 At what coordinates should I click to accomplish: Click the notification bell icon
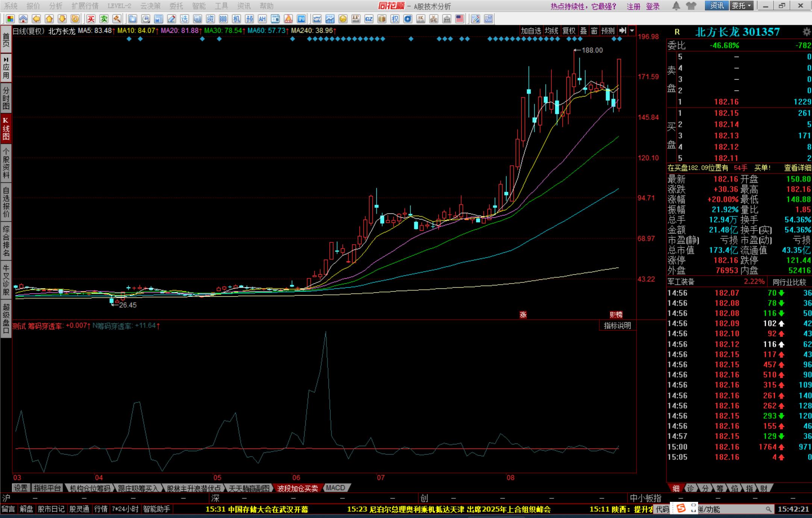(676, 6)
